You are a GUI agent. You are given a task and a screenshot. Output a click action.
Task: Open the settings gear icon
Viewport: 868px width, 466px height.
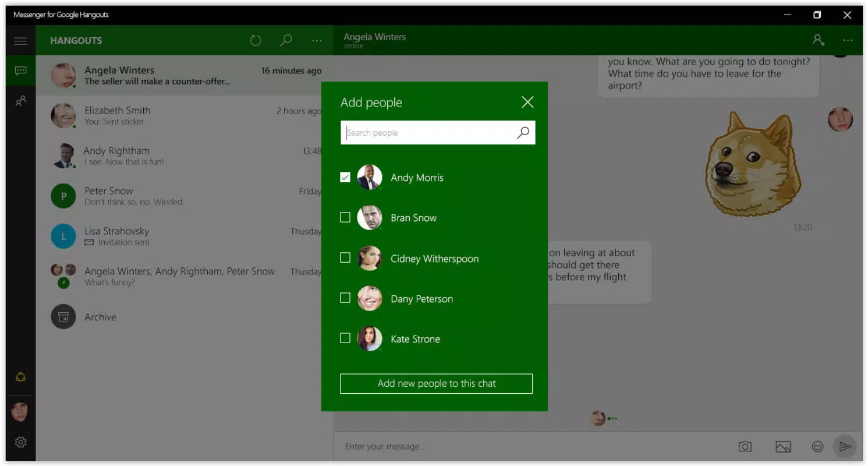[x=21, y=442]
